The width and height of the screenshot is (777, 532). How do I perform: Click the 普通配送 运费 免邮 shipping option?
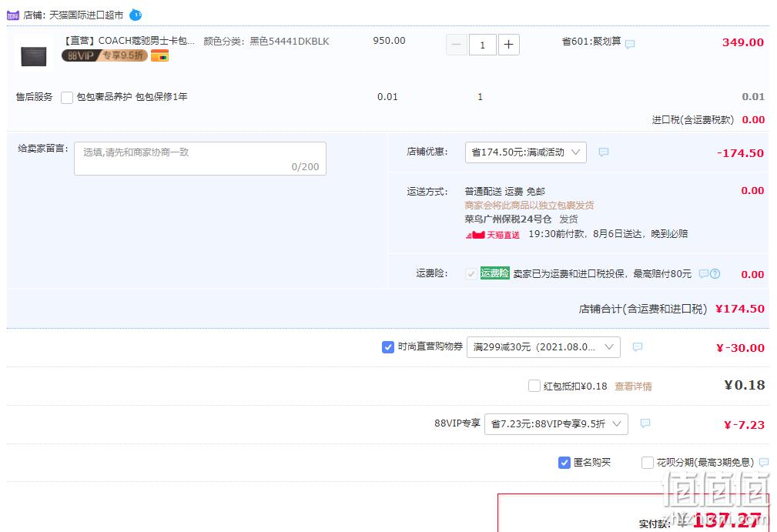click(x=505, y=192)
